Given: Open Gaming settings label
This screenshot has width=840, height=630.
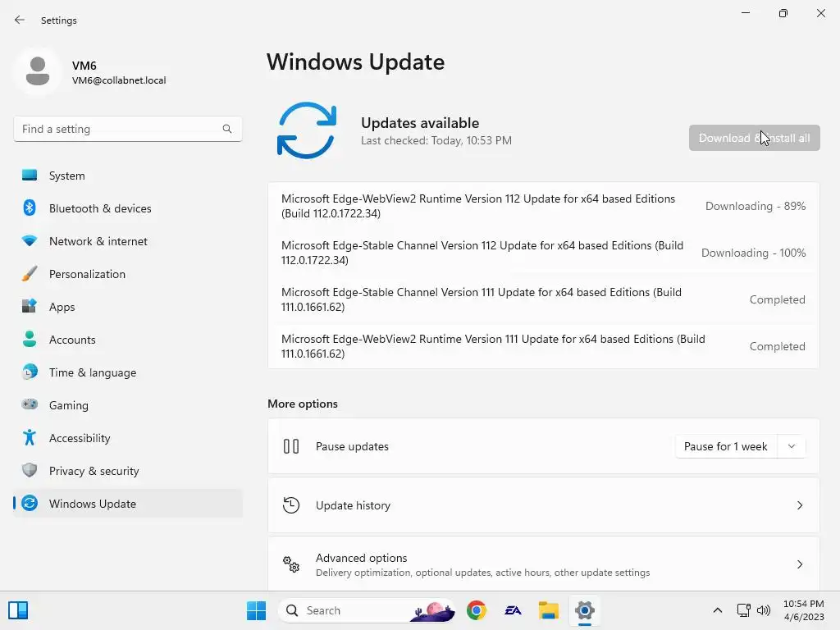Looking at the screenshot, I should (69, 405).
